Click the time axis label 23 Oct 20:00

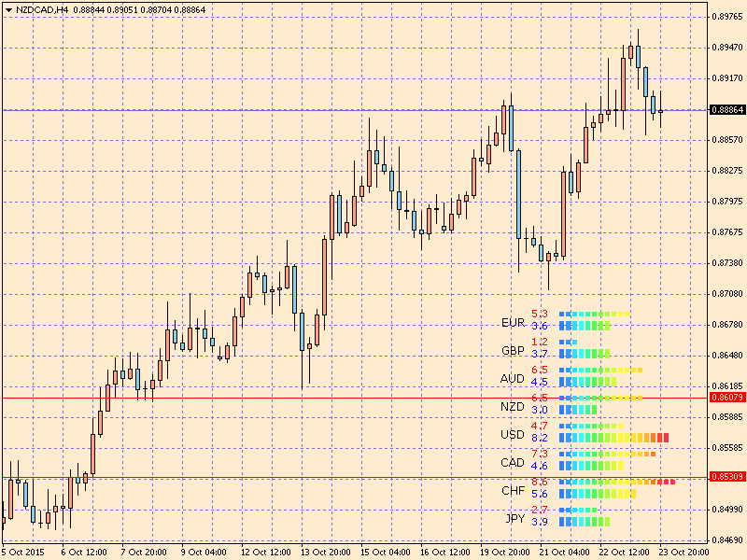coord(684,553)
